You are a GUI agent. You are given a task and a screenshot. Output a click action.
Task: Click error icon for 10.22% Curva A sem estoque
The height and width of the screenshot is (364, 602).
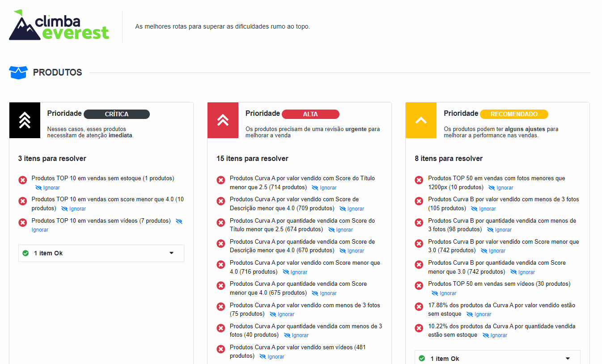point(419,328)
